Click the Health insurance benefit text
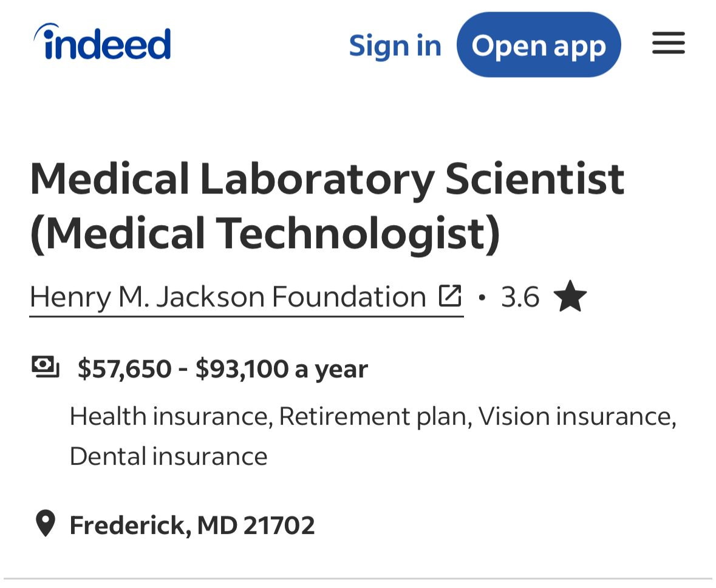 169,416
